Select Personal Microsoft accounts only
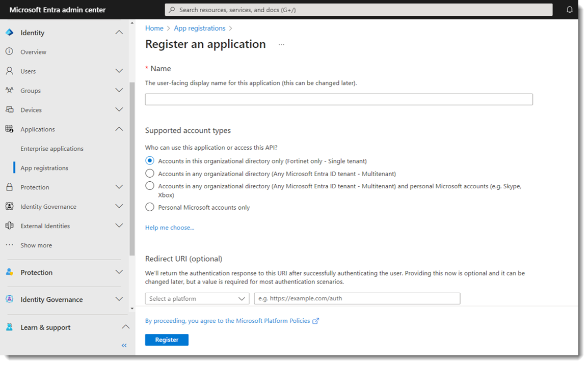The image size is (588, 365). coord(150,207)
